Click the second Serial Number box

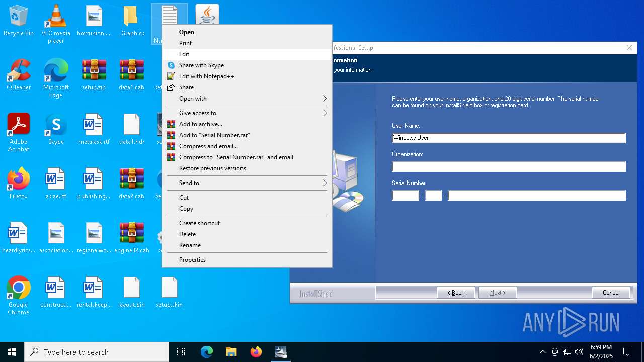pyautogui.click(x=434, y=196)
